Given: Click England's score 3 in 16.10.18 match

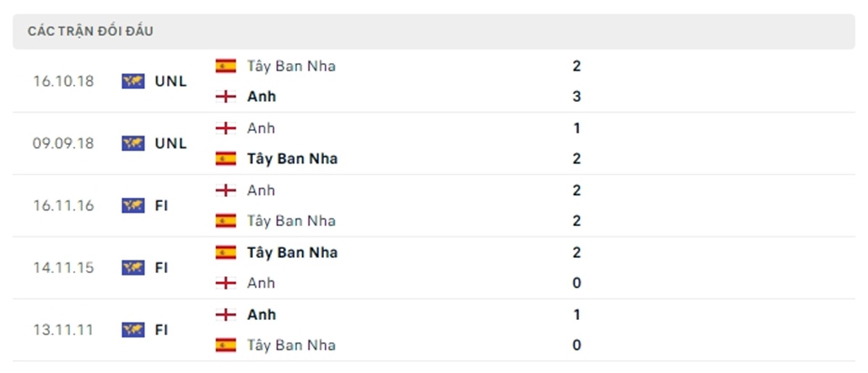Looking at the screenshot, I should (576, 96).
